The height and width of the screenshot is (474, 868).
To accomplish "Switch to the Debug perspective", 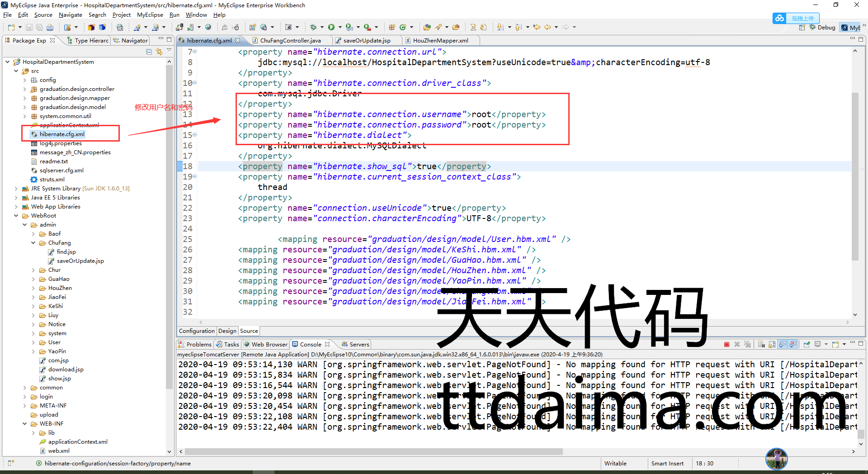I will click(x=822, y=28).
